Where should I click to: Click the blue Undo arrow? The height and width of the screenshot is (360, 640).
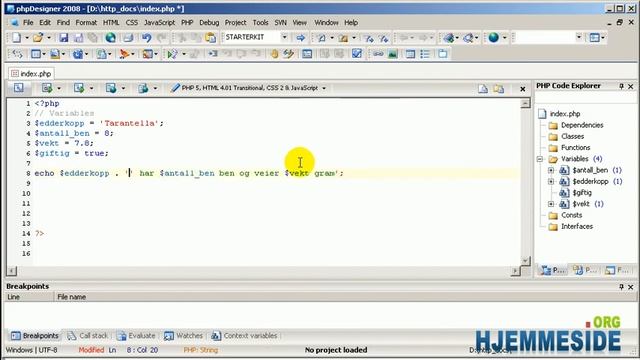pyautogui.click(x=146, y=38)
